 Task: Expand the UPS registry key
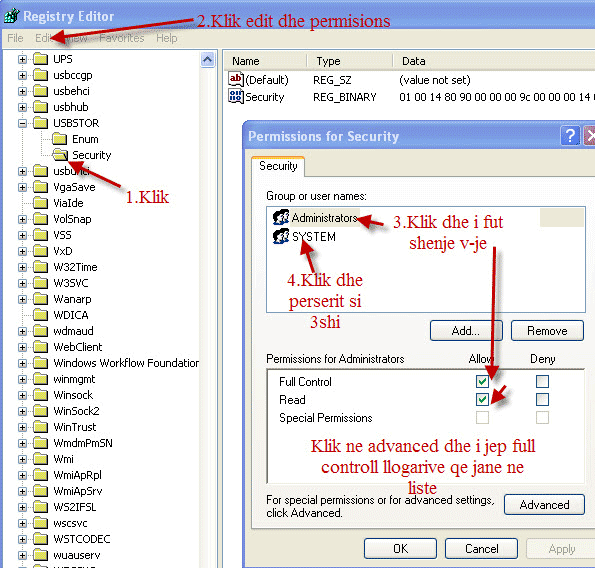pyautogui.click(x=22, y=59)
